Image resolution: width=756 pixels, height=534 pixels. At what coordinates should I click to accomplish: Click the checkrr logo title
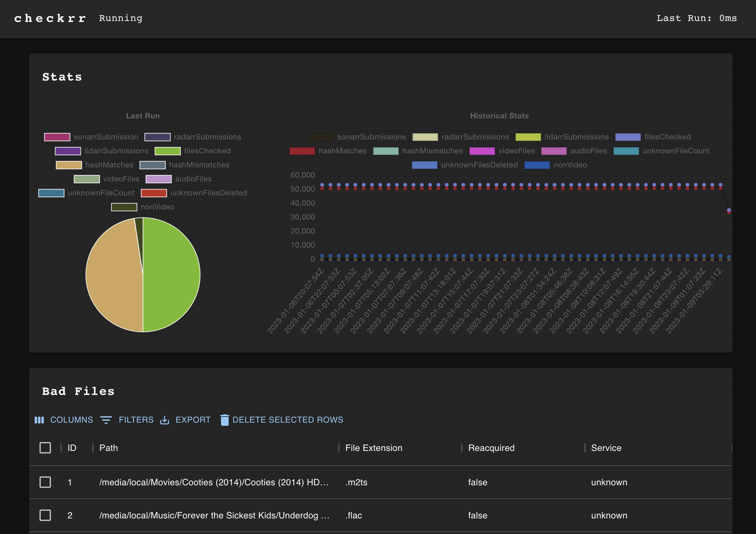point(50,18)
